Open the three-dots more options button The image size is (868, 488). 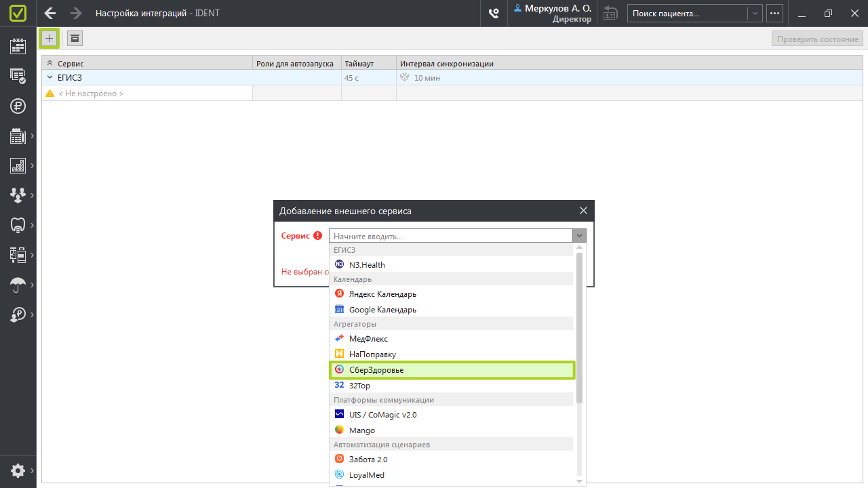pyautogui.click(x=774, y=14)
